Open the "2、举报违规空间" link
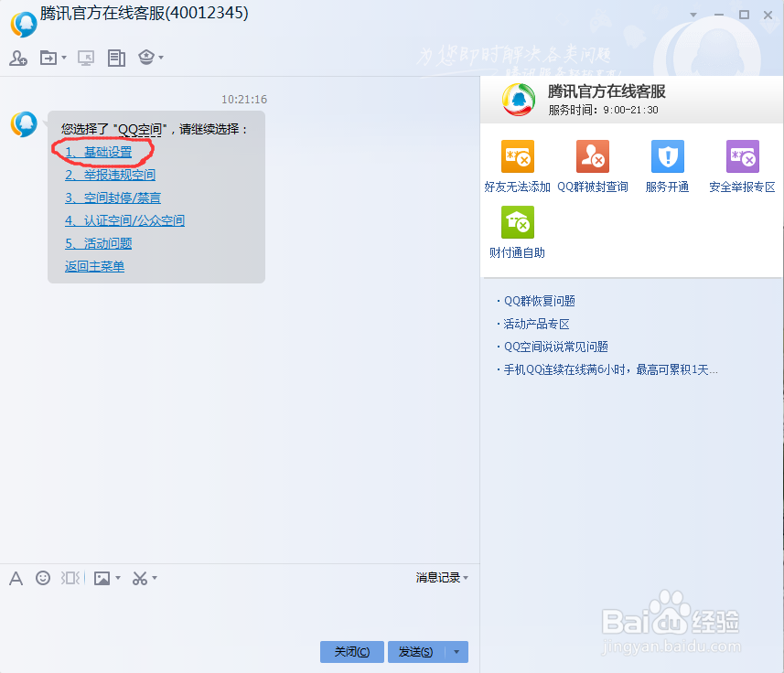784x673 pixels. coord(110,175)
